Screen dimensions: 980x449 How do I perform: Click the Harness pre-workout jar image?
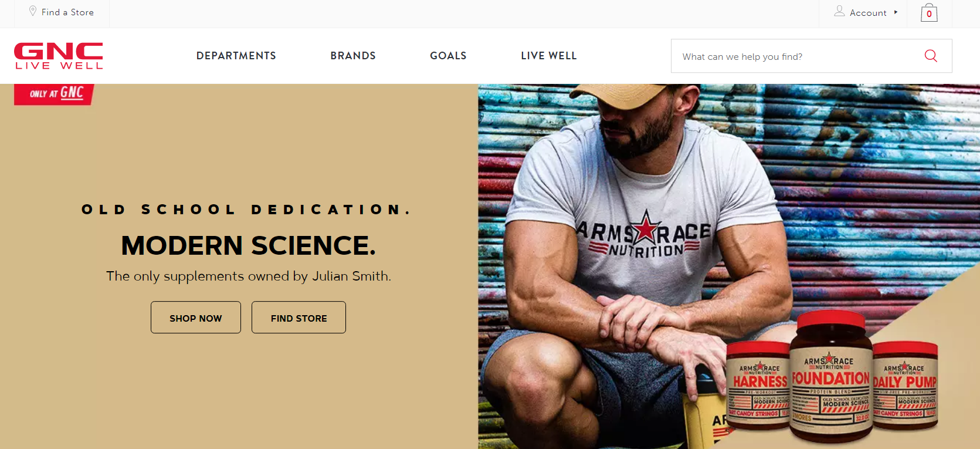coord(759,385)
